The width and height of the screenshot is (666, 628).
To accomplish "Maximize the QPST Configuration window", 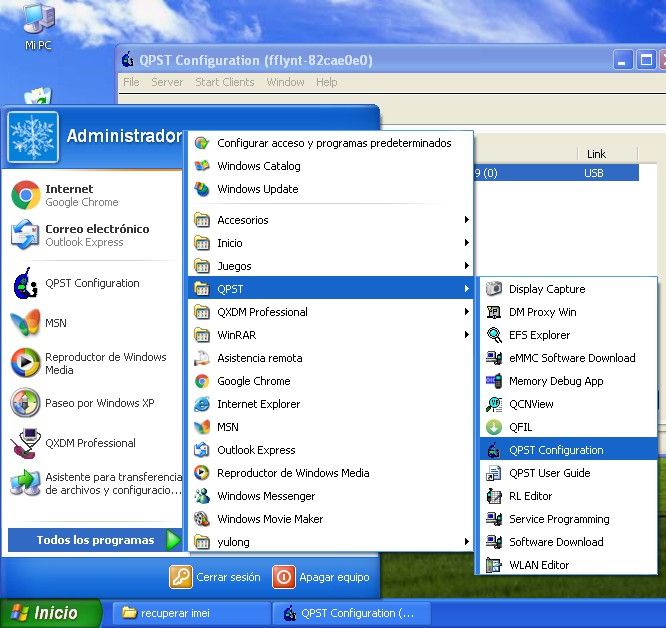I will tap(646, 60).
